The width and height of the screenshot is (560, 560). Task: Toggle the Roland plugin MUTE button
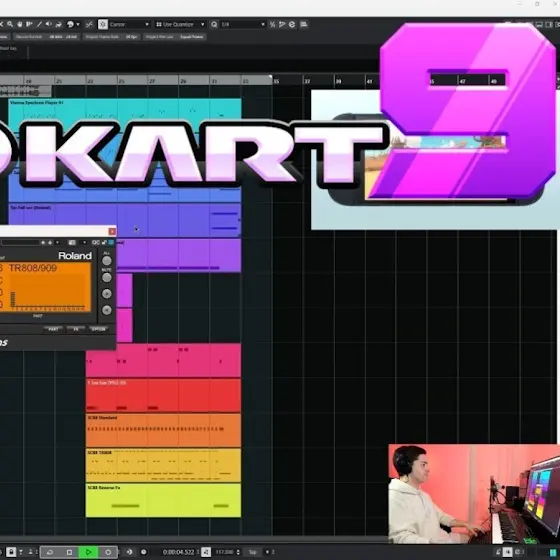pyautogui.click(x=106, y=278)
